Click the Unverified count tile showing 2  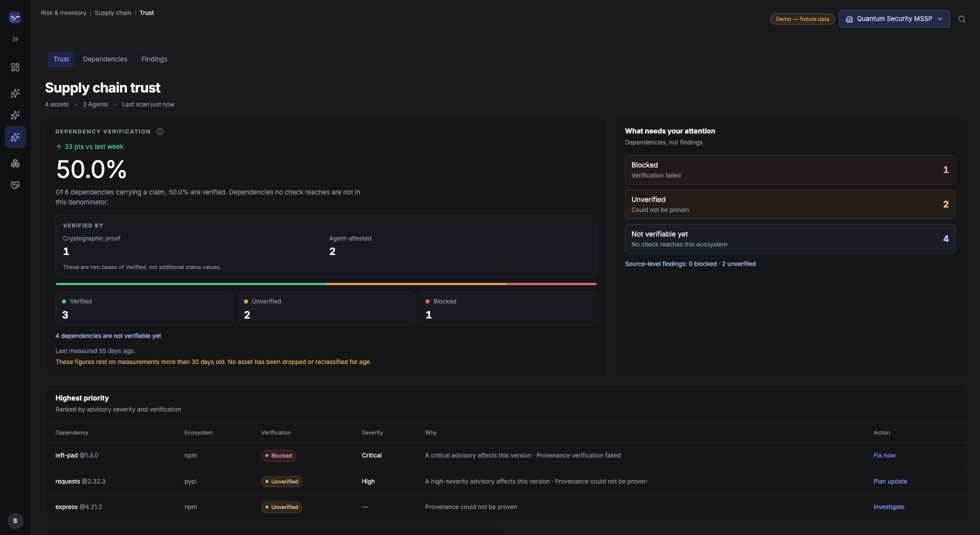pos(326,308)
